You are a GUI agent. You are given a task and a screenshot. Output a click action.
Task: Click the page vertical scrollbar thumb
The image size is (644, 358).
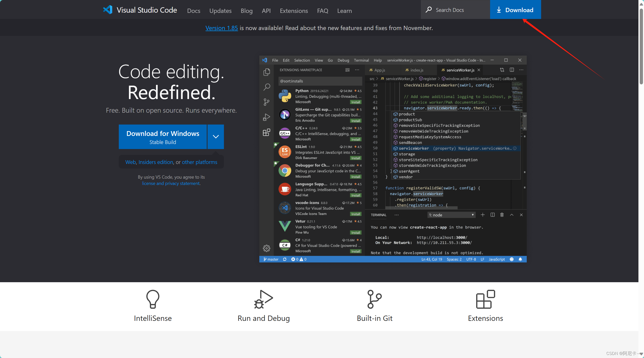641,46
